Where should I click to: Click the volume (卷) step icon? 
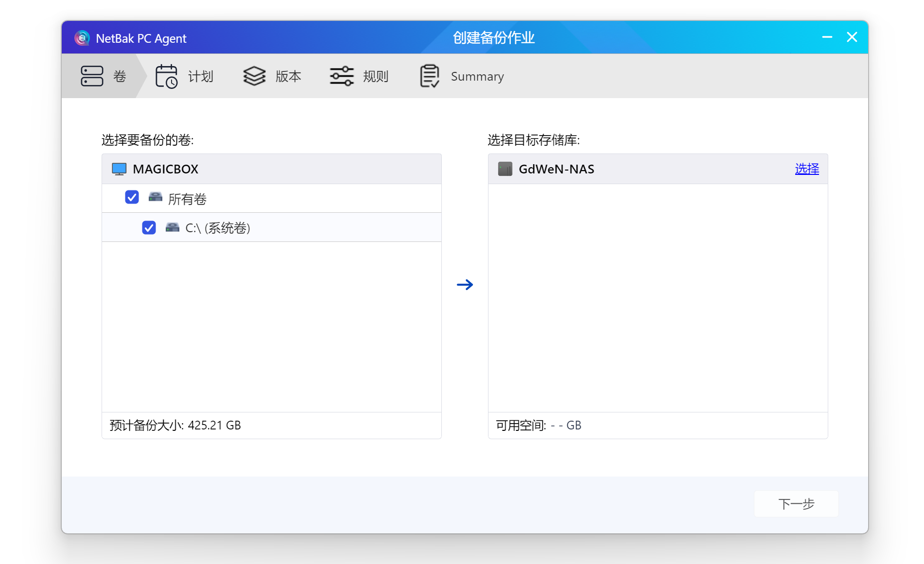[x=92, y=76]
